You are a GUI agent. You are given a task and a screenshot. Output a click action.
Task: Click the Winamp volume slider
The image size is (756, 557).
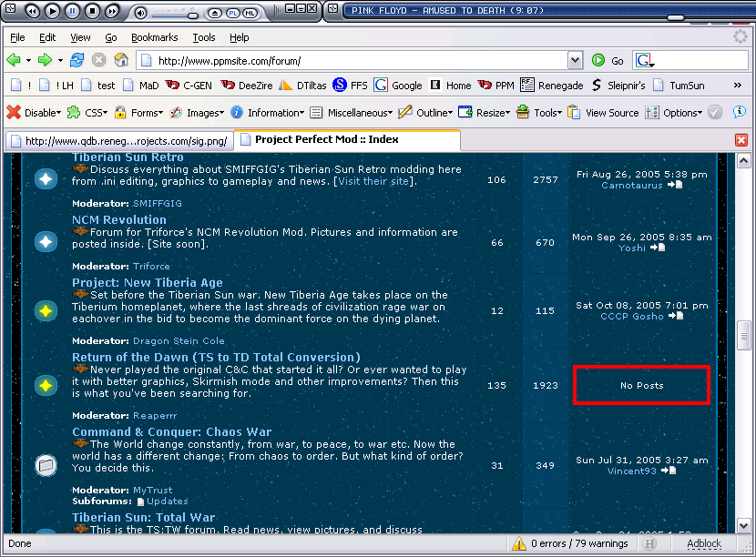click(174, 15)
